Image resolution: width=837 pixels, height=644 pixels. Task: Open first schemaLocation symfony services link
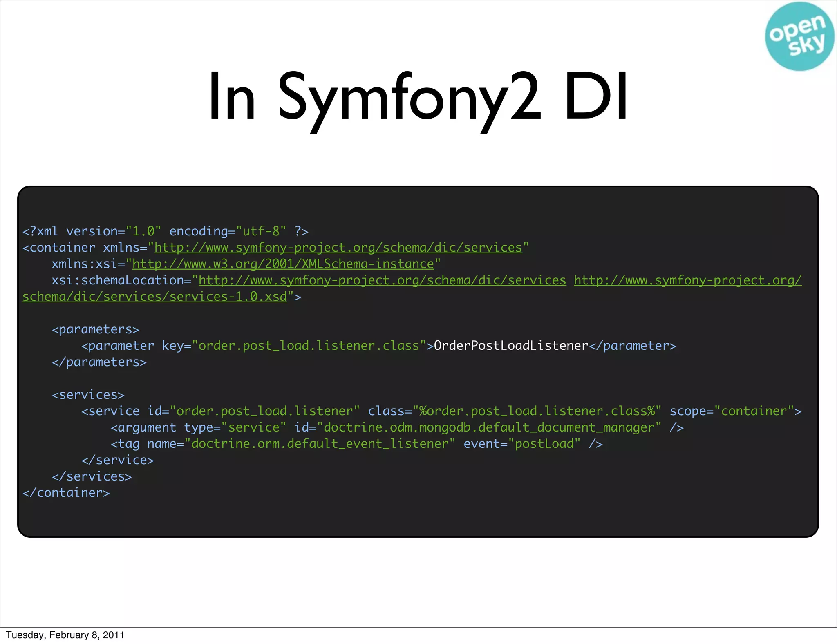[x=383, y=280]
